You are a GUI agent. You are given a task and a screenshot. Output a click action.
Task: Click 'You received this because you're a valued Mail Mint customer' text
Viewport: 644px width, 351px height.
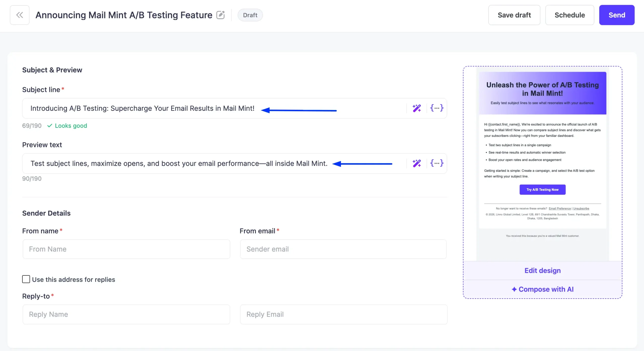pyautogui.click(x=543, y=236)
